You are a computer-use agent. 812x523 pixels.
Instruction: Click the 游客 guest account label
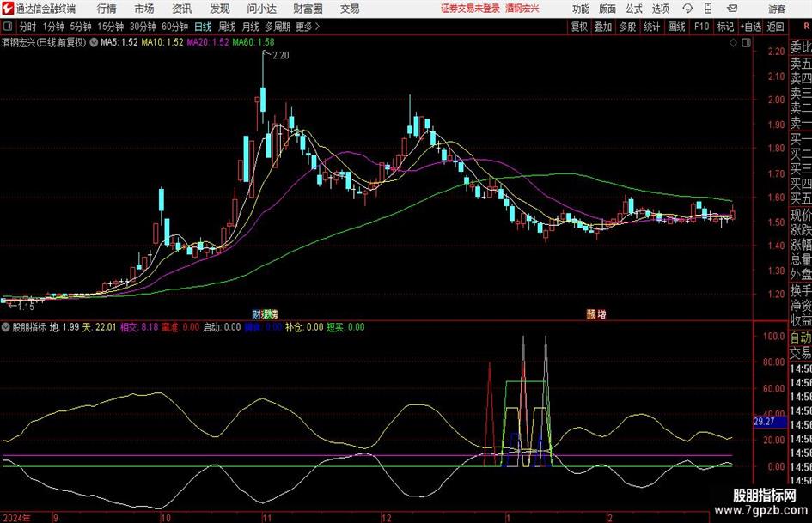777,9
